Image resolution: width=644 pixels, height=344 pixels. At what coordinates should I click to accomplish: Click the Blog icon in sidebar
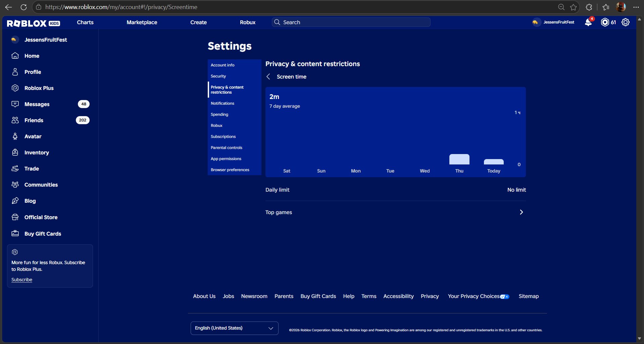[15, 201]
